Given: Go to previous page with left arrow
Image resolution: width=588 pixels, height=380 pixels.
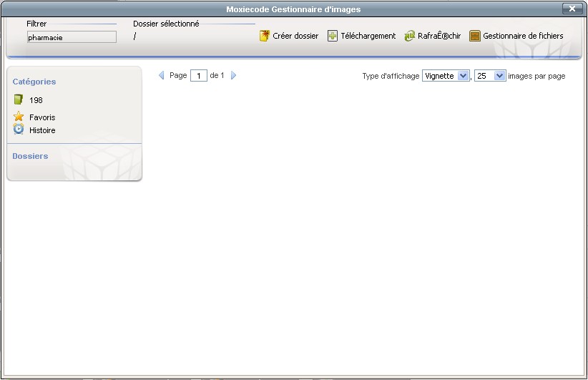Looking at the screenshot, I should click(161, 75).
